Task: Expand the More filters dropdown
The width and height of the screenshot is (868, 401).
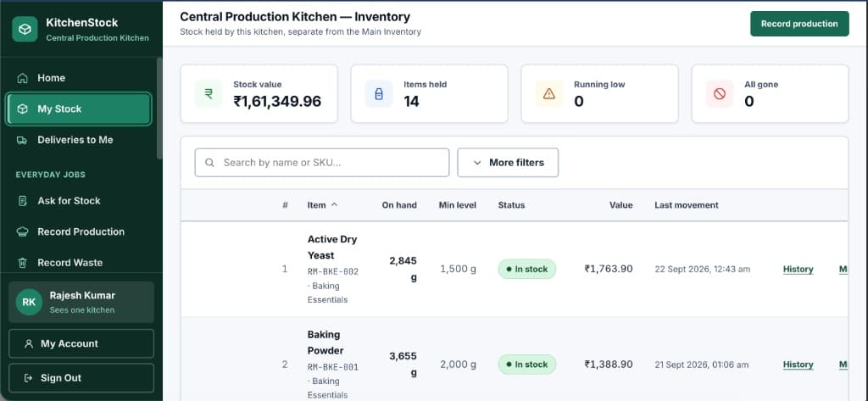Action: (x=508, y=163)
